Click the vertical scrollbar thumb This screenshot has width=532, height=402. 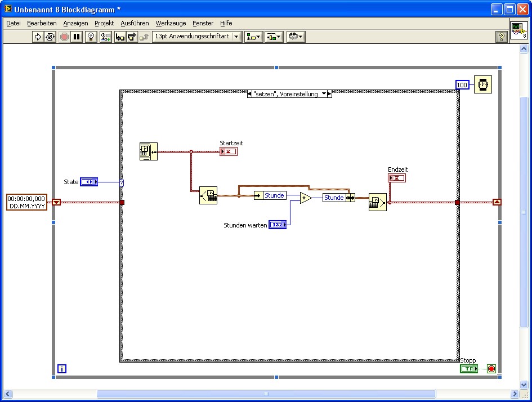[x=524, y=212]
